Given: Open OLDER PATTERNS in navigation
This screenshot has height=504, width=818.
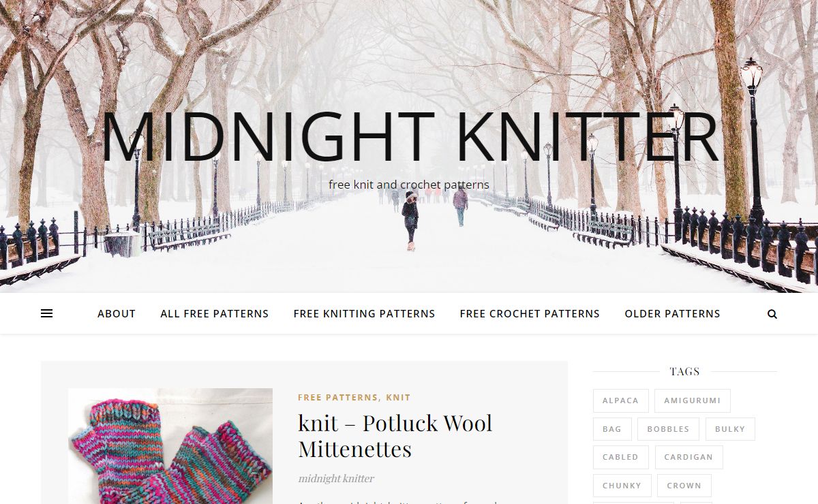Looking at the screenshot, I should pyautogui.click(x=672, y=314).
